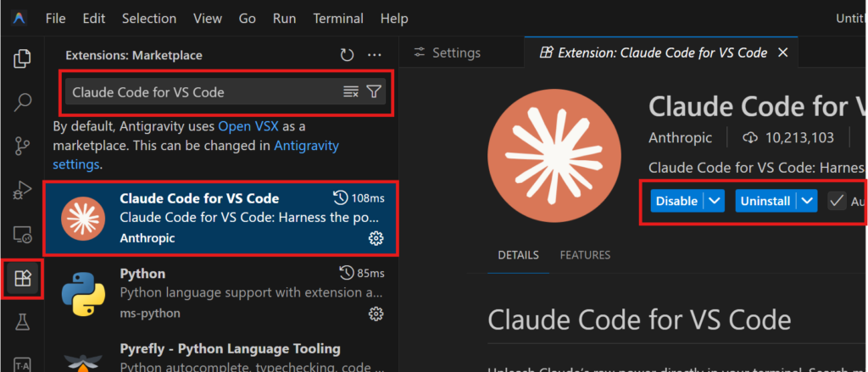Expand the Disable button dropdown arrow
The width and height of the screenshot is (868, 372).
click(714, 201)
